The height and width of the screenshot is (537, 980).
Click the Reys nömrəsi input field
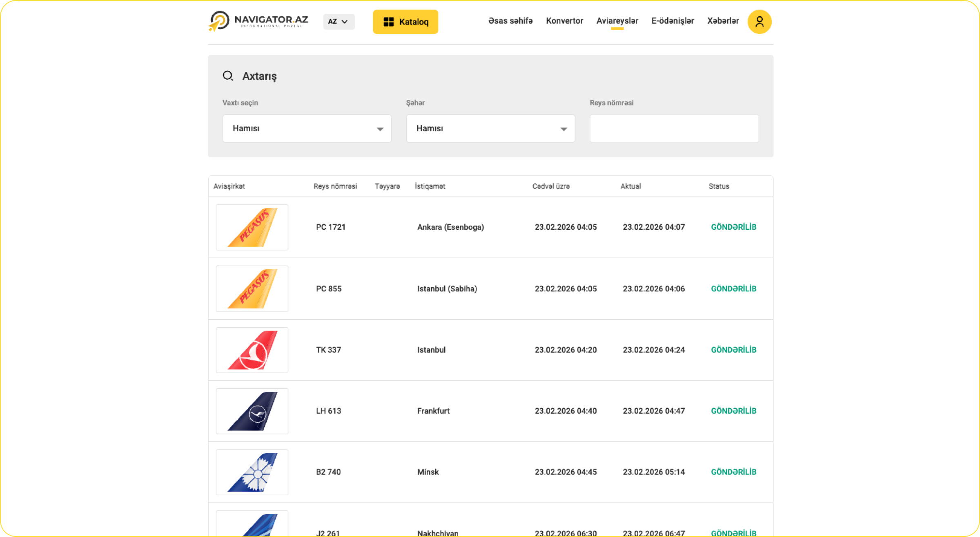[674, 128]
